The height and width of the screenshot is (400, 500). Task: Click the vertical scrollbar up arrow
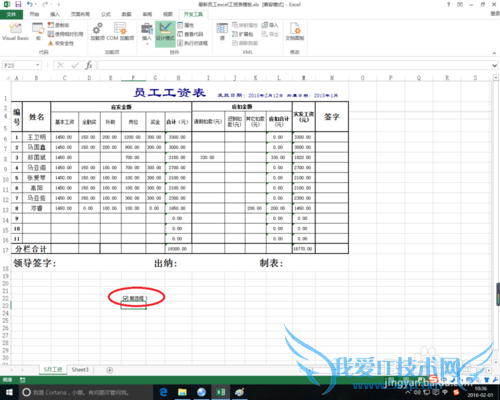pos(496,78)
